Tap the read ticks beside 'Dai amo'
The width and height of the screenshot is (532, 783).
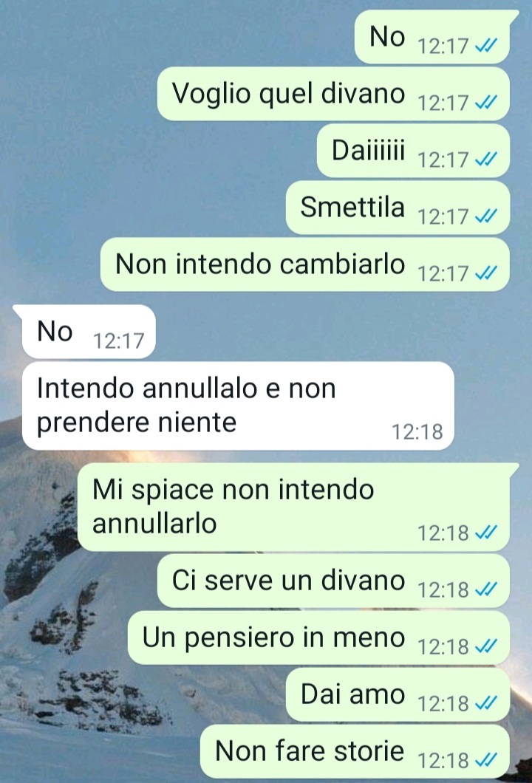pyautogui.click(x=485, y=704)
